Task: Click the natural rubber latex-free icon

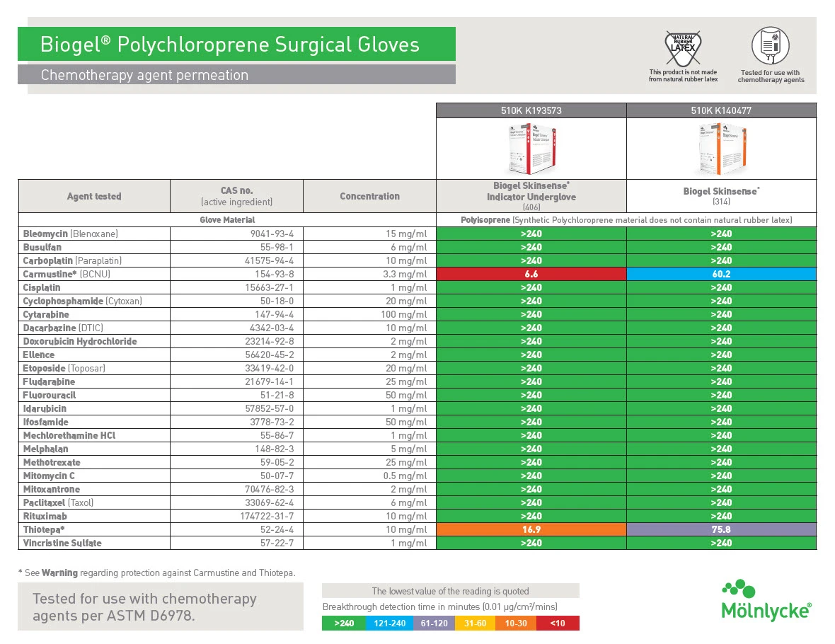Action: pos(683,48)
